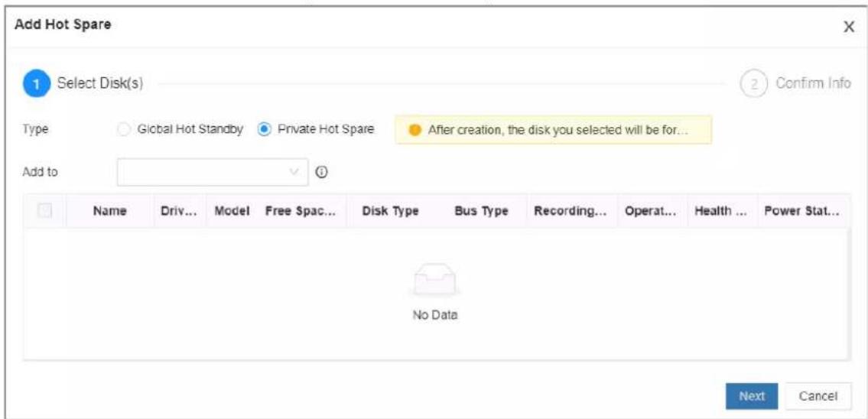Click step 2 Confirm Info circle

point(753,84)
